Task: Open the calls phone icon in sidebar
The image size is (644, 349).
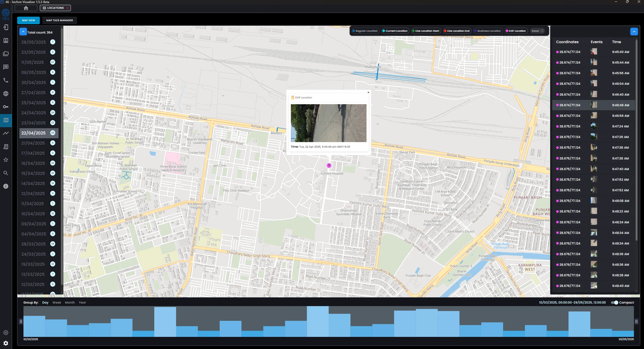Action: pyautogui.click(x=6, y=80)
